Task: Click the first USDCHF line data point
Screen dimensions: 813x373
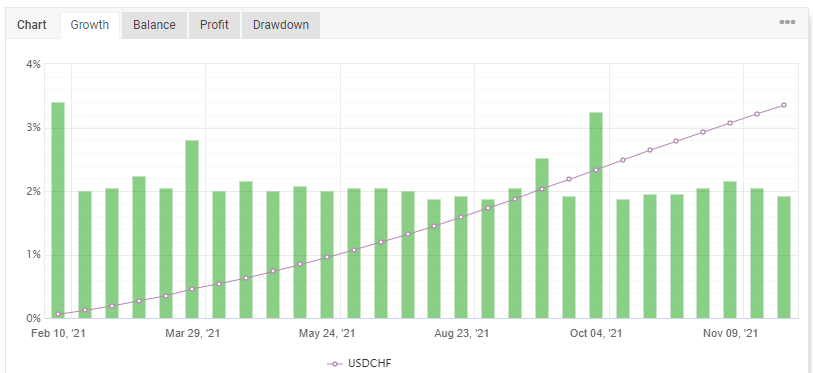Action: [58, 314]
